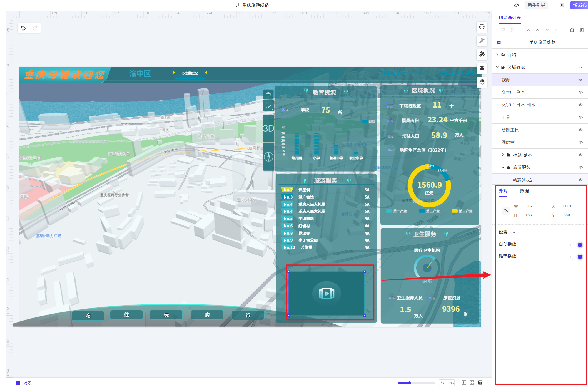The image size is (588, 387).
Task: Toggle the 循环播放 switch
Action: click(x=577, y=257)
